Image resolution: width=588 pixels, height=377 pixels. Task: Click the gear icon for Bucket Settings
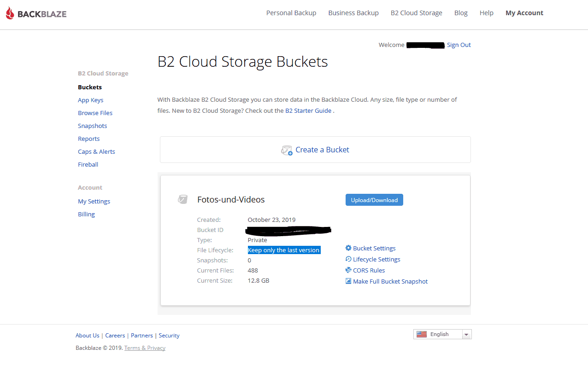[348, 248]
